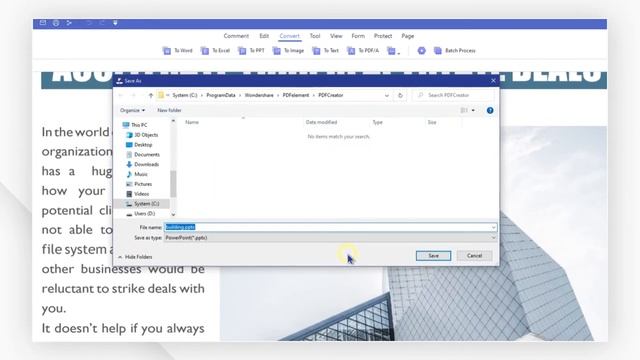The height and width of the screenshot is (360, 640).
Task: Click the Forward arrow in Save As dialog
Action: point(133,95)
